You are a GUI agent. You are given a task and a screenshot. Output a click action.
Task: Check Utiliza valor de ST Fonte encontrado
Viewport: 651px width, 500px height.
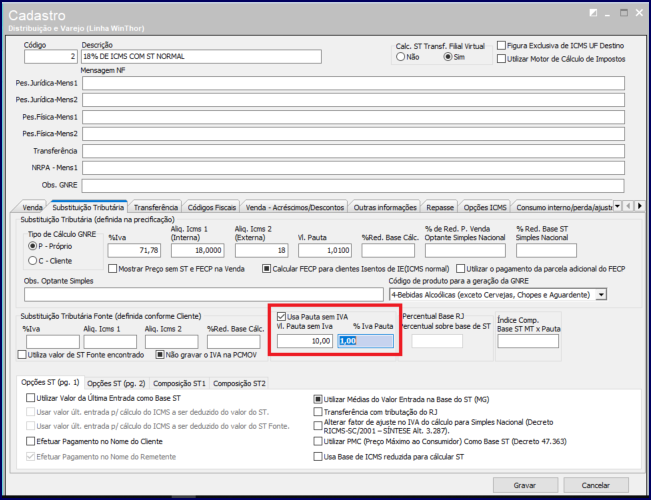pos(22,355)
